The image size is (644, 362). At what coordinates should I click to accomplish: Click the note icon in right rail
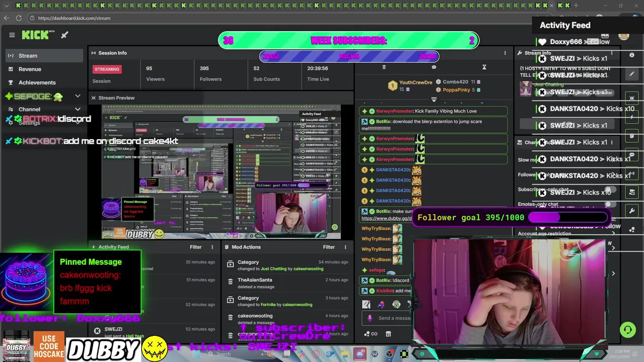tap(632, 136)
